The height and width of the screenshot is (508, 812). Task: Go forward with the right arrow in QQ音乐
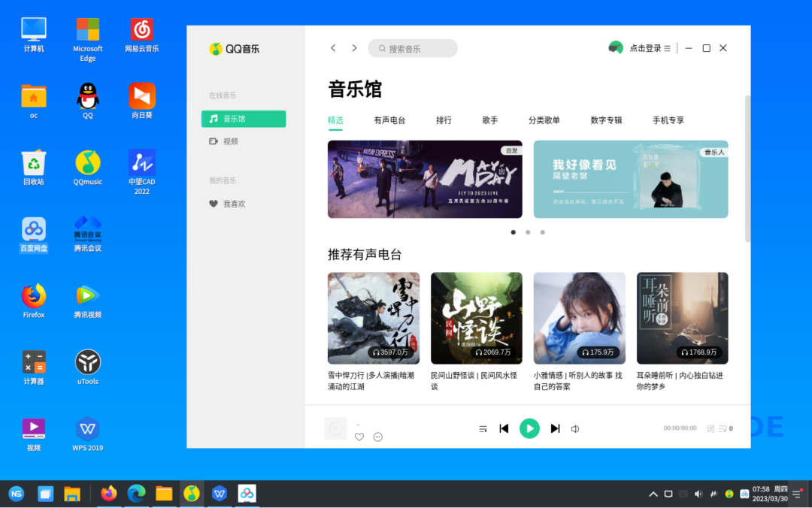coord(354,48)
